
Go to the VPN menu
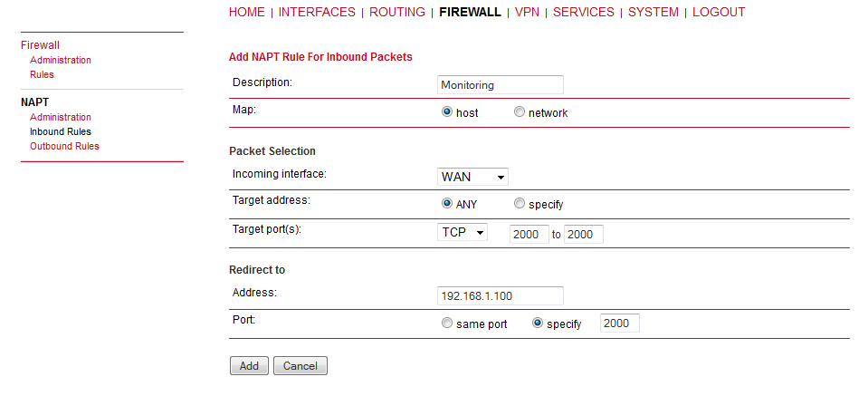pos(527,12)
